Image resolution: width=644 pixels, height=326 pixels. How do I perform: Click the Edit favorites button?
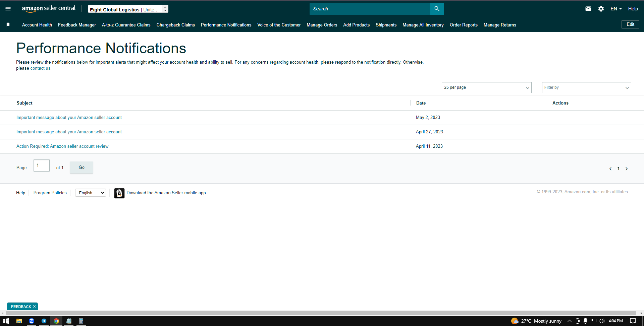[x=630, y=24]
